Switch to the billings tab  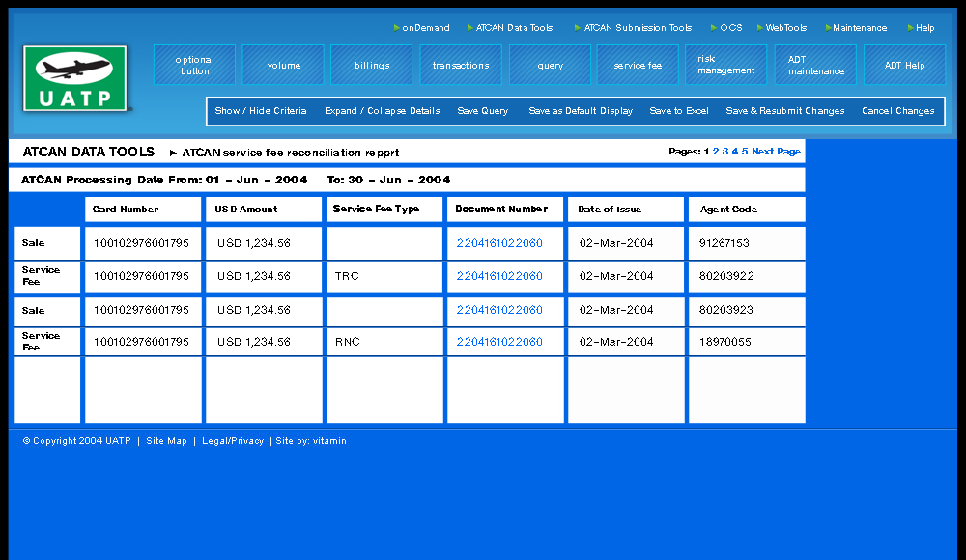[x=372, y=66]
